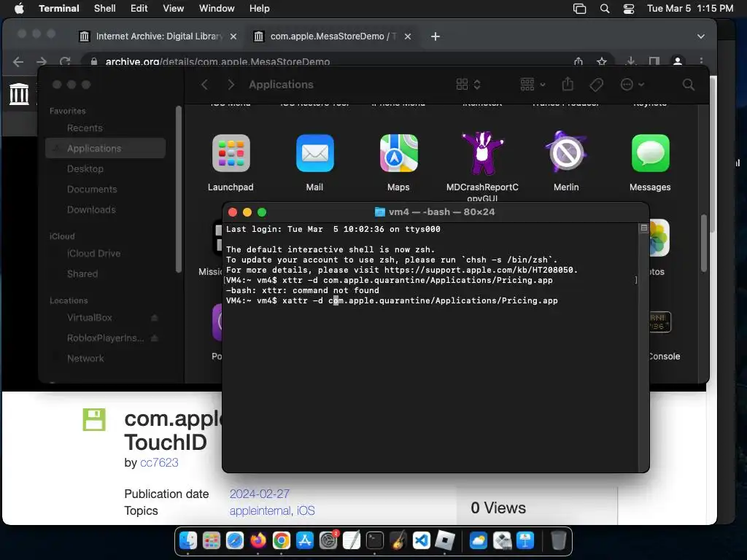Open the View menu

(x=174, y=9)
